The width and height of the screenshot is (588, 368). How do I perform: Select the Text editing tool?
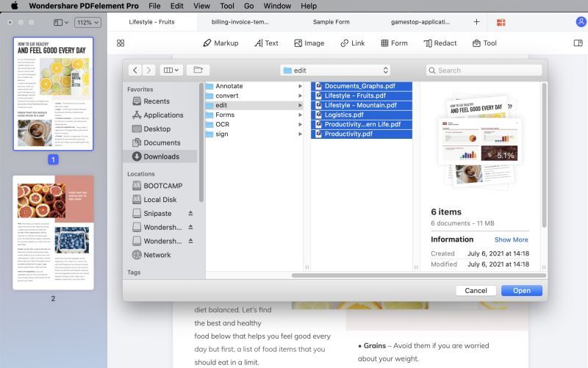point(266,43)
